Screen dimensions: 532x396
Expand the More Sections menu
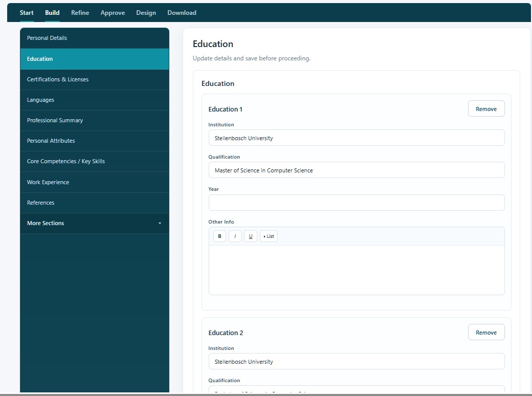pyautogui.click(x=94, y=223)
